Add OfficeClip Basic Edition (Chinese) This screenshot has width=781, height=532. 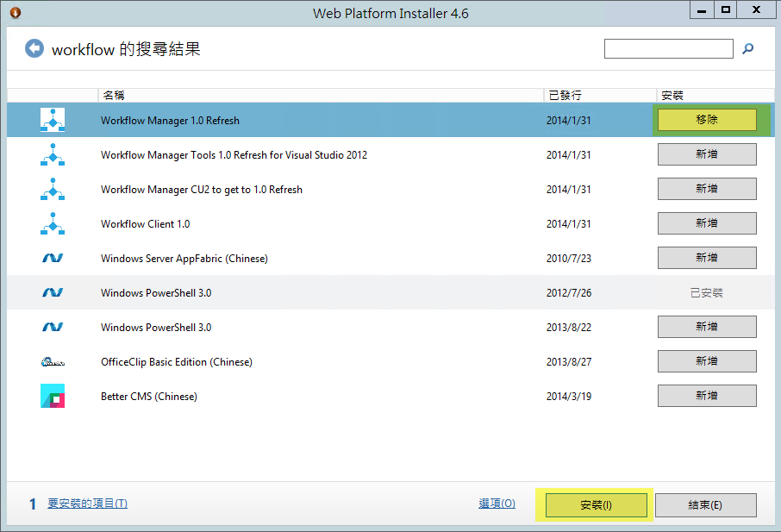point(707,361)
